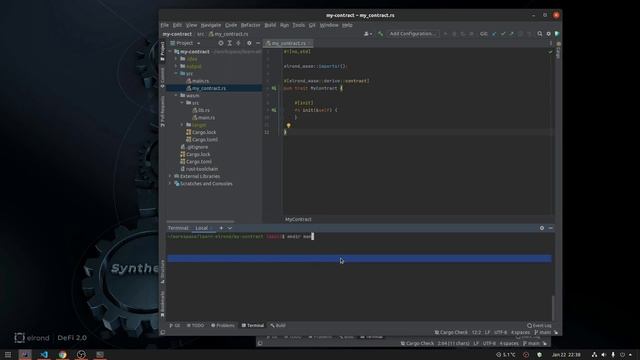The image size is (640, 360).
Task: Select the my_contract.rs editor tab
Action: [288, 43]
